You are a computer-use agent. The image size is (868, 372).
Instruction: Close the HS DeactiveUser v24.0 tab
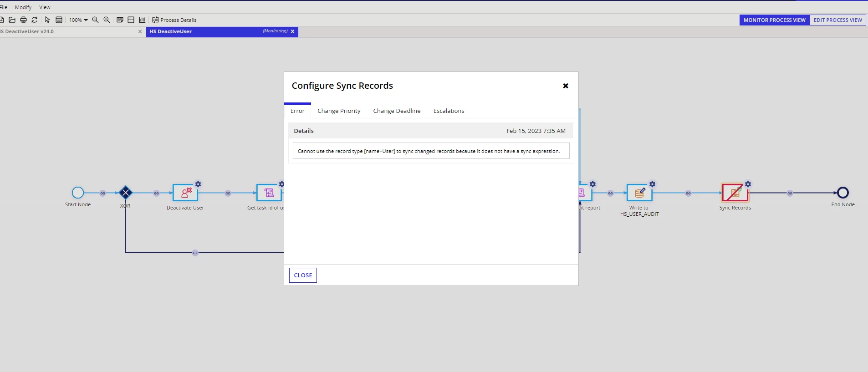pyautogui.click(x=140, y=32)
